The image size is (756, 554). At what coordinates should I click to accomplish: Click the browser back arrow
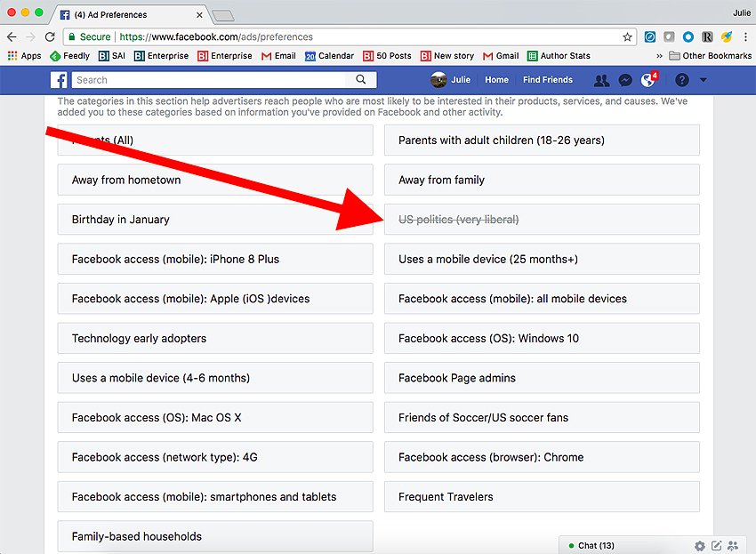(x=12, y=37)
